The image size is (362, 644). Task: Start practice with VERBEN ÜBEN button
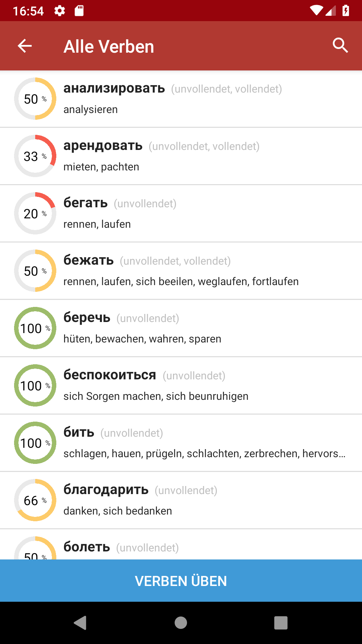[x=181, y=581]
